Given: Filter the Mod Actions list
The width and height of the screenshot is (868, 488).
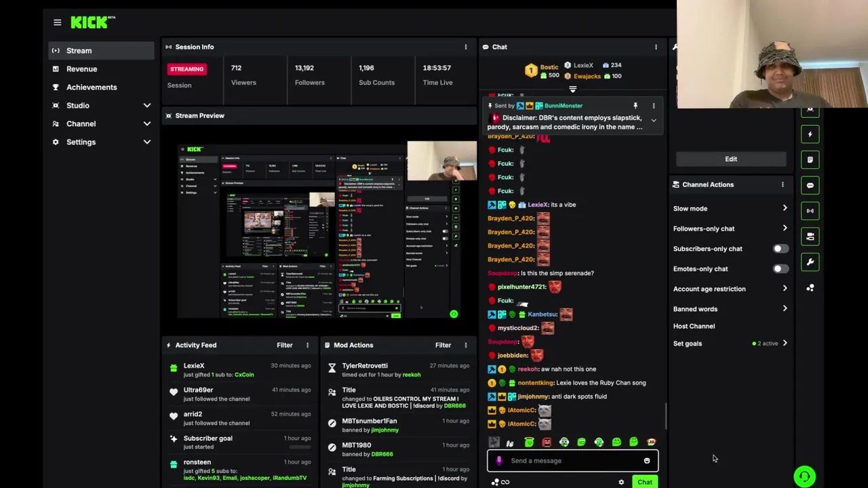Looking at the screenshot, I should tap(443, 345).
